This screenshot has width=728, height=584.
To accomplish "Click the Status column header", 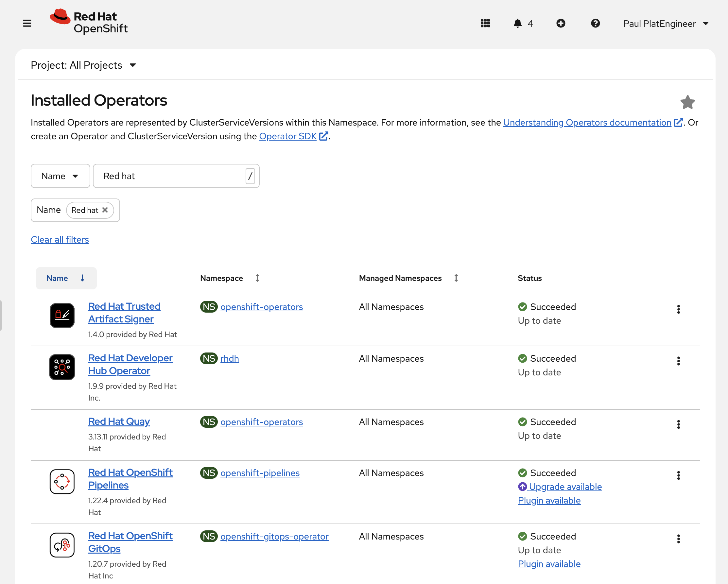I will click(529, 278).
